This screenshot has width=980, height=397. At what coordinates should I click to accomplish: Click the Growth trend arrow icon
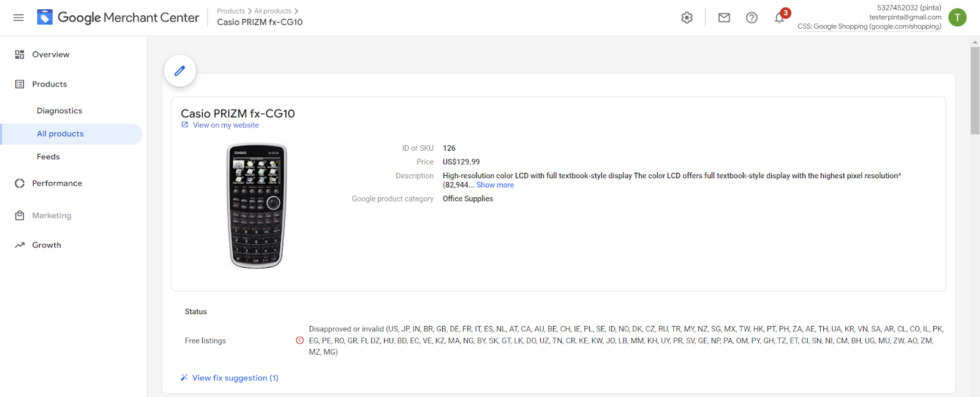click(20, 245)
